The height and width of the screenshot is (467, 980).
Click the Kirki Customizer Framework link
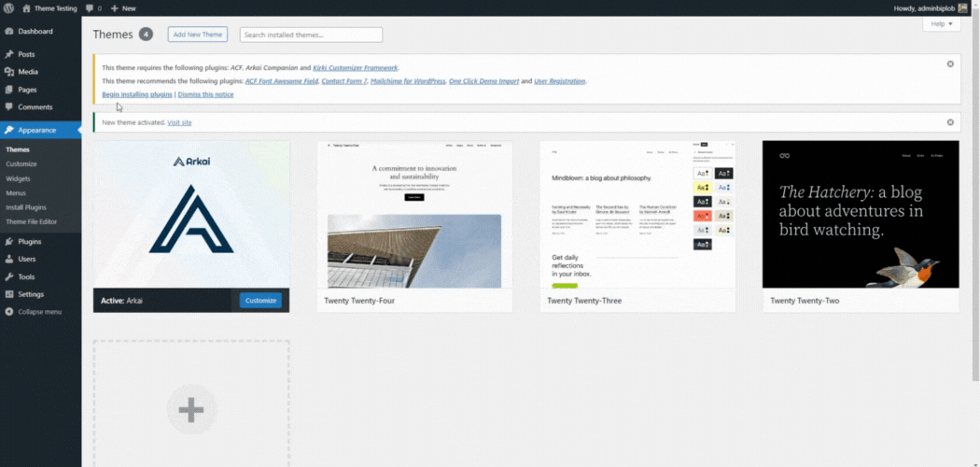[x=355, y=67]
